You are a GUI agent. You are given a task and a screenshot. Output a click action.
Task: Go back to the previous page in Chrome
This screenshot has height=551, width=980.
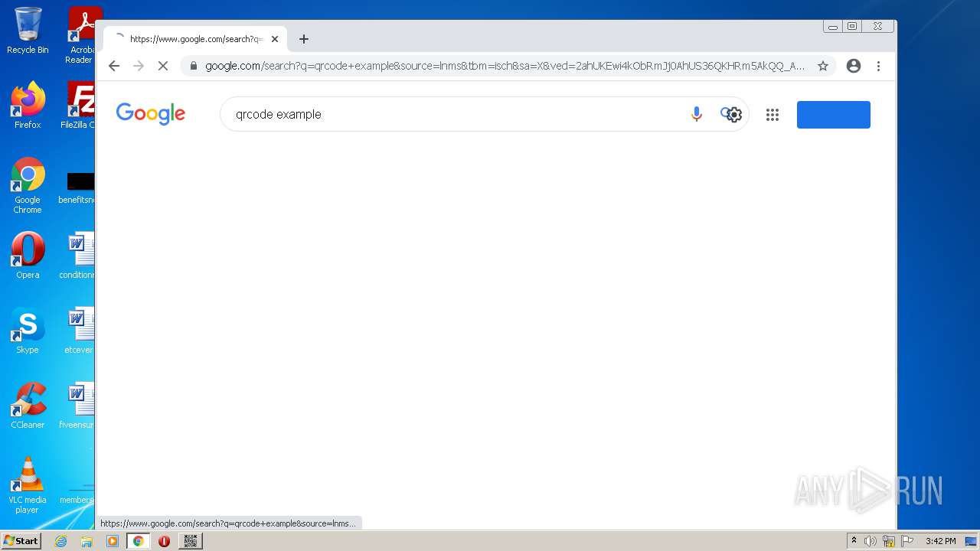[114, 66]
